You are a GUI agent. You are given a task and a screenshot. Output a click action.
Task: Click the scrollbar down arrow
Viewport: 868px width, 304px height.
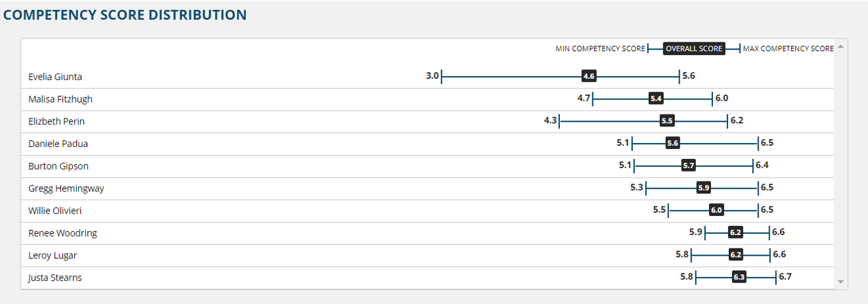pyautogui.click(x=841, y=282)
